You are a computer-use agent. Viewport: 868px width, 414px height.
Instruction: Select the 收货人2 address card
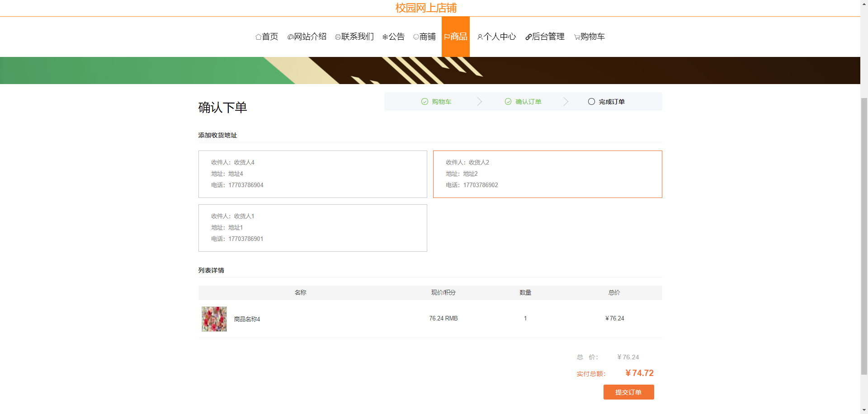(x=547, y=174)
